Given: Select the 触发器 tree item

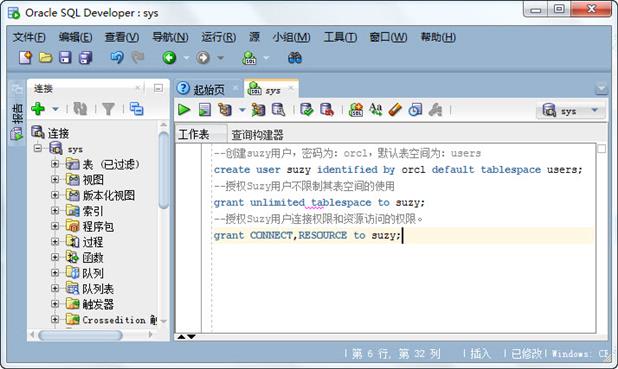Looking at the screenshot, I should click(x=98, y=304).
